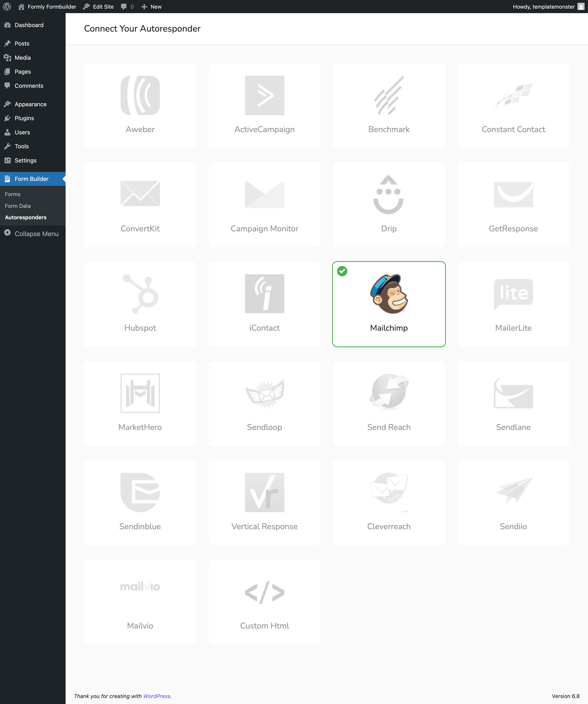The width and height of the screenshot is (588, 704).
Task: Open the Form Data submenu link
Action: point(18,206)
